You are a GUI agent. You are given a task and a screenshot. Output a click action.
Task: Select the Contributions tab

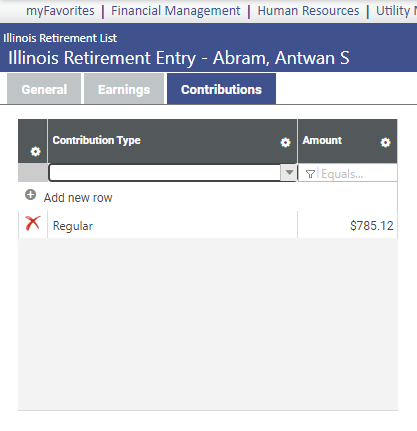[221, 89]
